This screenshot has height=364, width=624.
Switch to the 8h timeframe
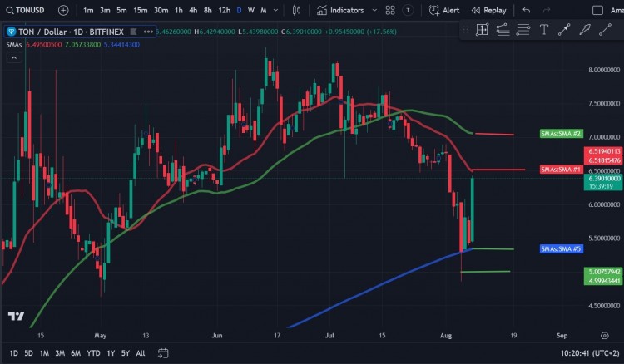207,10
